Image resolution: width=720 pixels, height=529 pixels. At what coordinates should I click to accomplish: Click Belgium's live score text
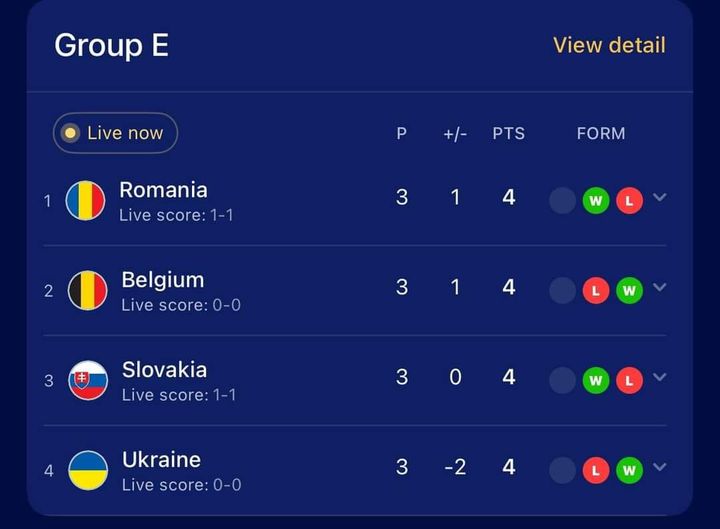point(181,305)
